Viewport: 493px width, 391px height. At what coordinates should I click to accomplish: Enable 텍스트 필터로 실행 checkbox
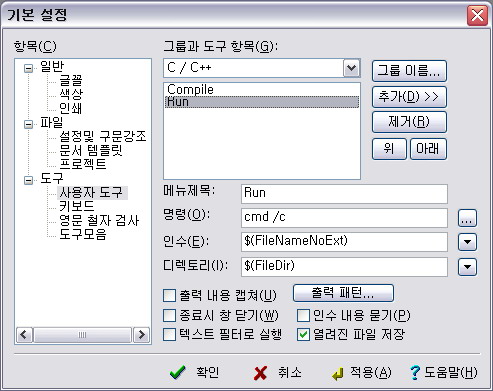click(169, 335)
